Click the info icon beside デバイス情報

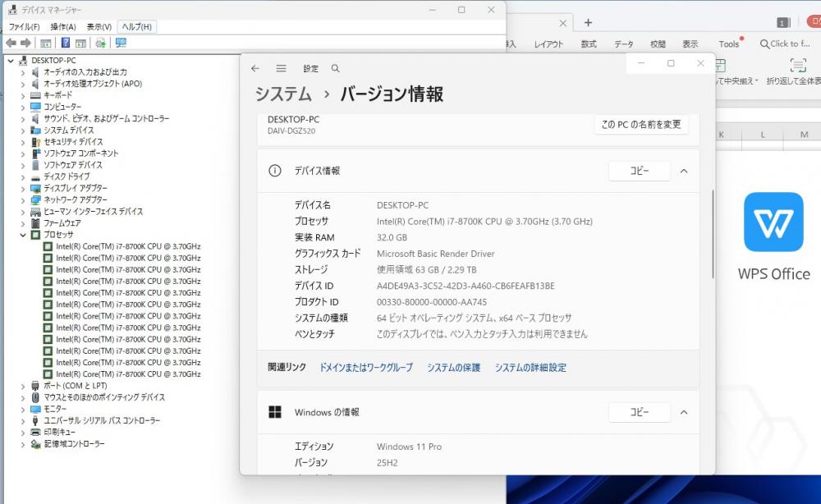(275, 171)
